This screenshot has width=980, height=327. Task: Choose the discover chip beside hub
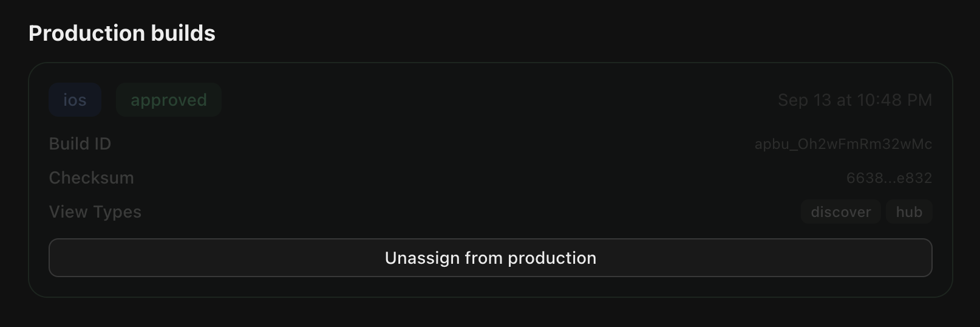coord(841,212)
